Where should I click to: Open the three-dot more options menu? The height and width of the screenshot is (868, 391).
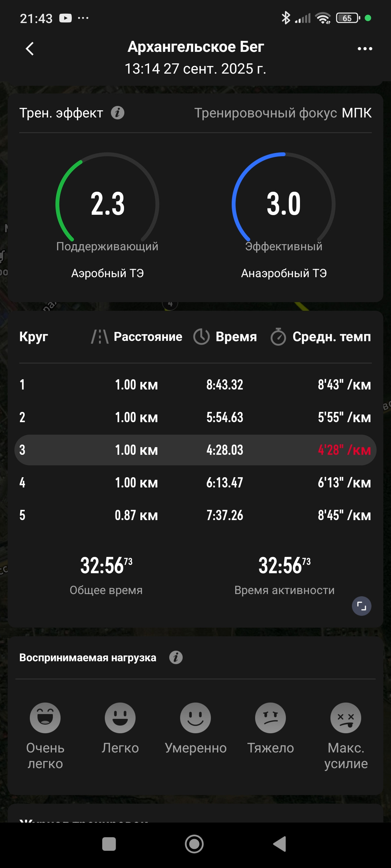point(365,49)
